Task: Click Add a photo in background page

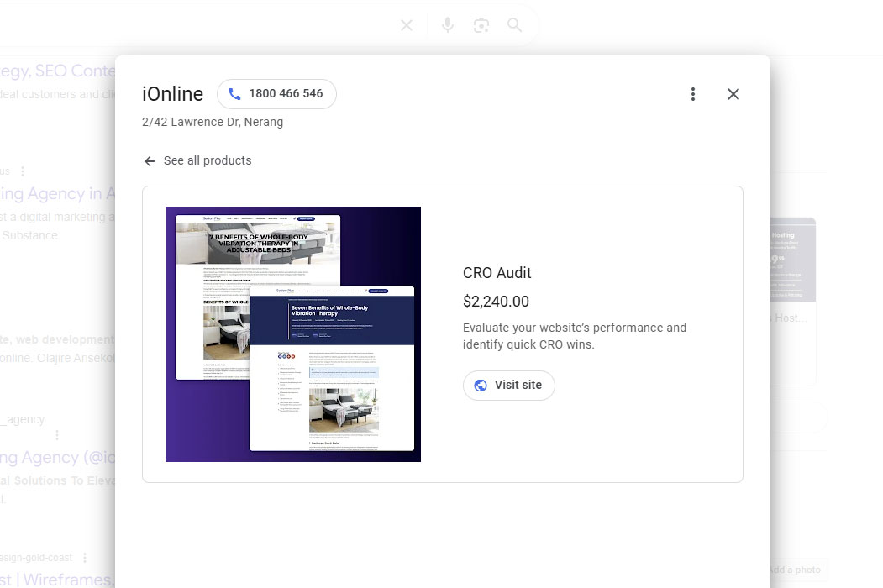Action: [x=795, y=570]
